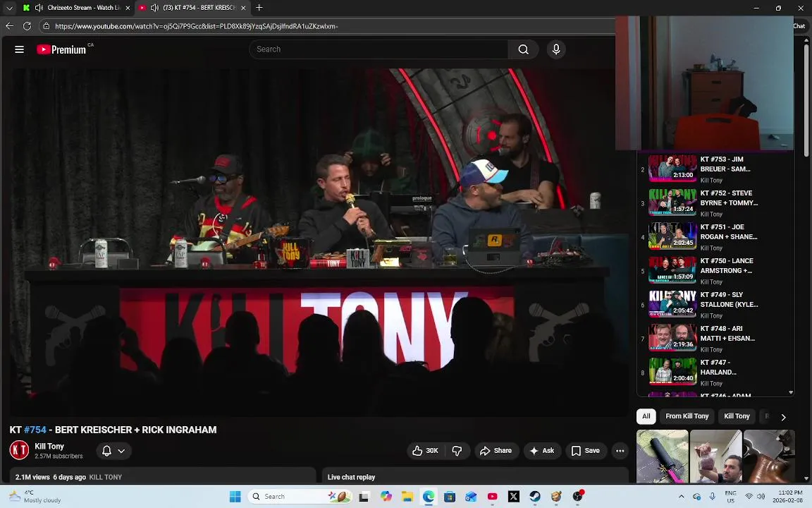
Task: Play KT #752 Steve Byrne playlist video
Action: 672,202
